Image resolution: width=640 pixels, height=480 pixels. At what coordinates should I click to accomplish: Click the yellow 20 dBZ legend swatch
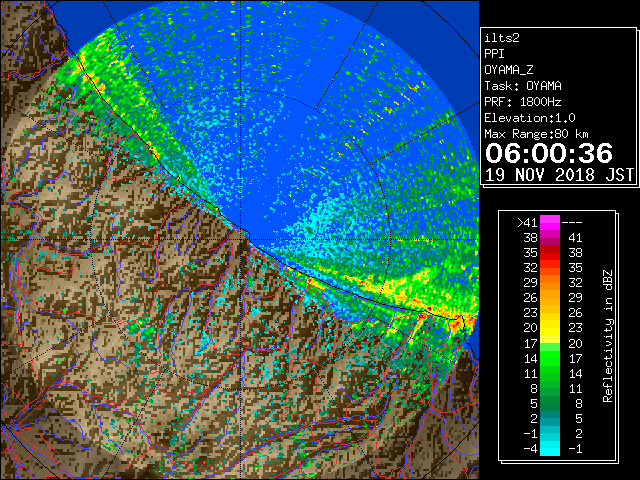[550, 328]
